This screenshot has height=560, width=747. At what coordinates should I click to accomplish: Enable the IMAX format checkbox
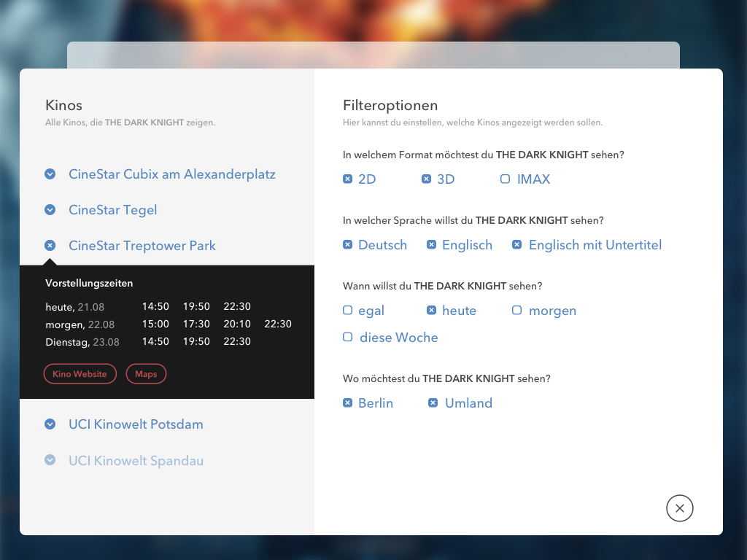click(505, 179)
